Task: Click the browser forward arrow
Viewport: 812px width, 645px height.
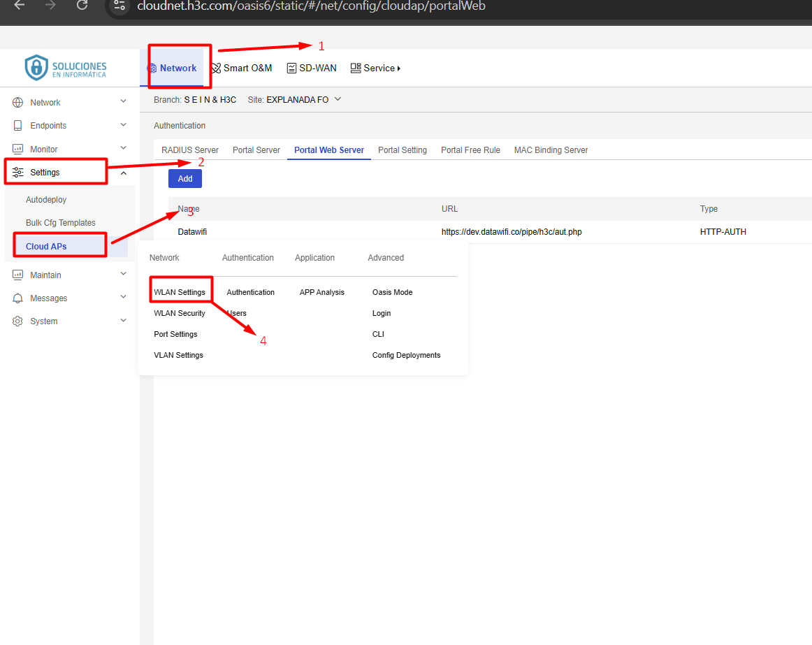Action: tap(50, 5)
